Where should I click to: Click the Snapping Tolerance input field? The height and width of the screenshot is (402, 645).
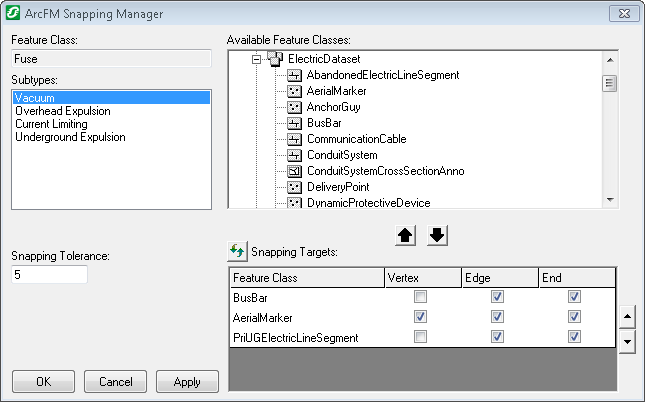[49, 274]
